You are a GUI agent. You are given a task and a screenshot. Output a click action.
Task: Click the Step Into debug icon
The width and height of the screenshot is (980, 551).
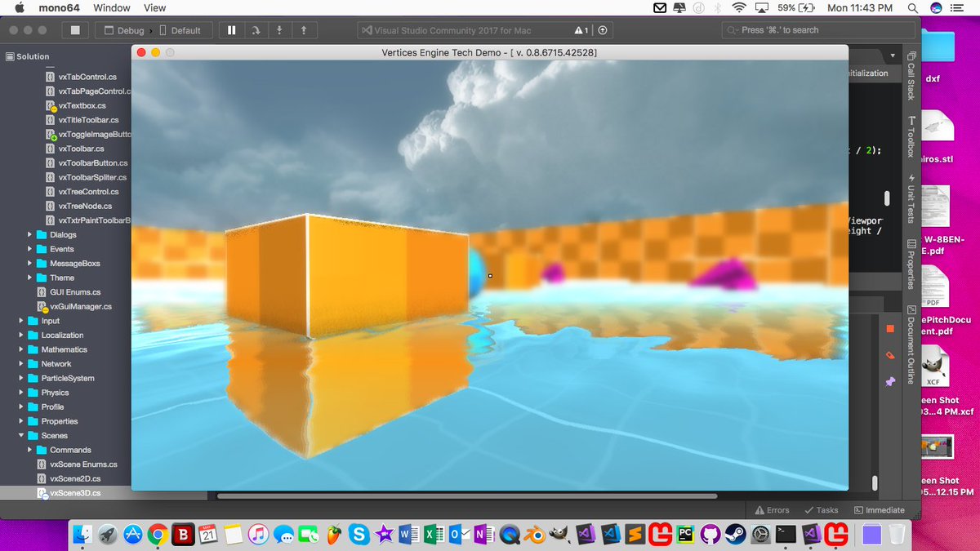279,30
